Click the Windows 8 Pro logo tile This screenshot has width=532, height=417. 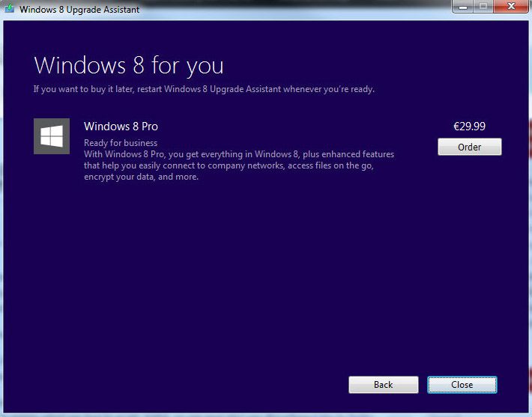52,136
